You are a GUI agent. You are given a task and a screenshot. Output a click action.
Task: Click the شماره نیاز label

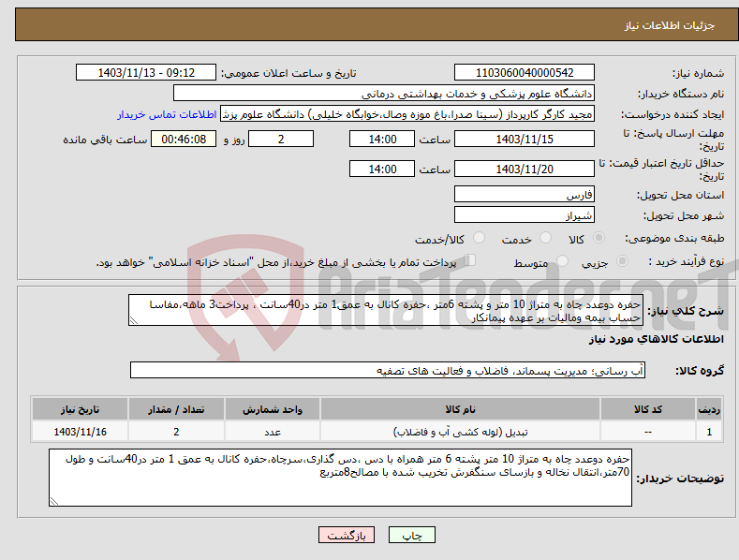coord(698,74)
